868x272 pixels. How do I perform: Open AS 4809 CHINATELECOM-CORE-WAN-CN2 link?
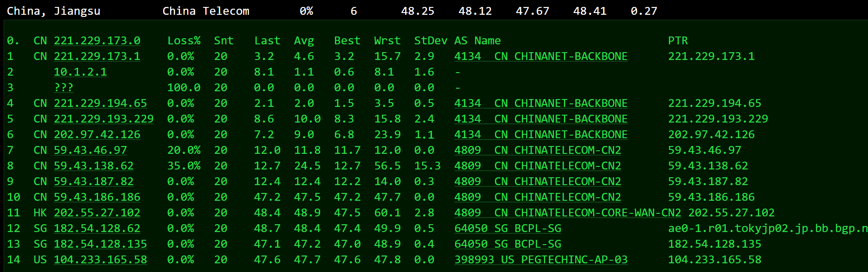(x=568, y=213)
